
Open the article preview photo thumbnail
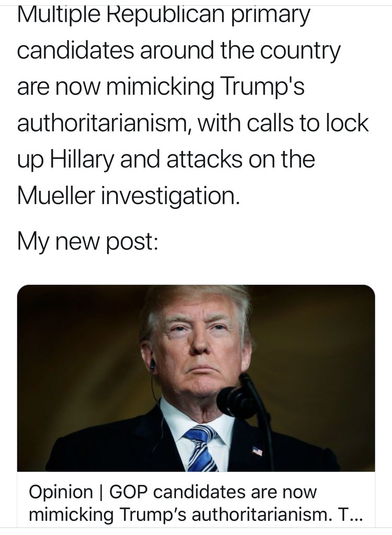point(196,378)
